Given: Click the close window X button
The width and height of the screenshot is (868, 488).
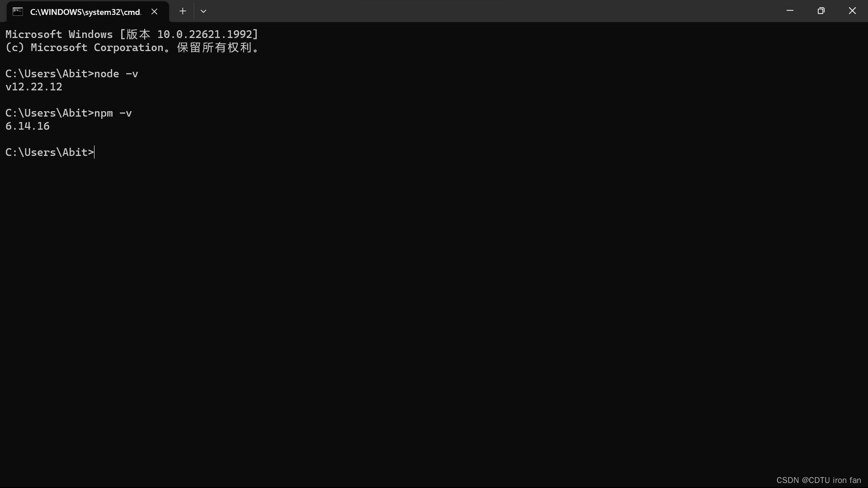Looking at the screenshot, I should (x=853, y=11).
